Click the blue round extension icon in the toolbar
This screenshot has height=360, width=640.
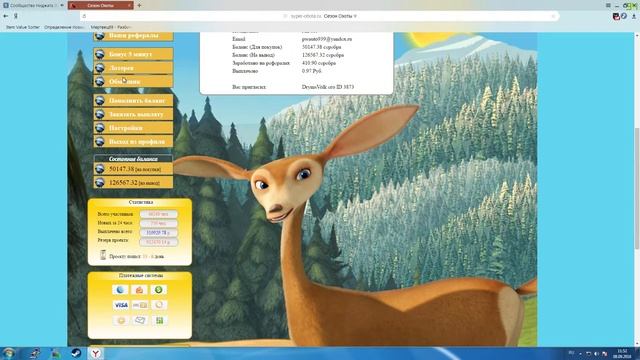click(x=624, y=16)
